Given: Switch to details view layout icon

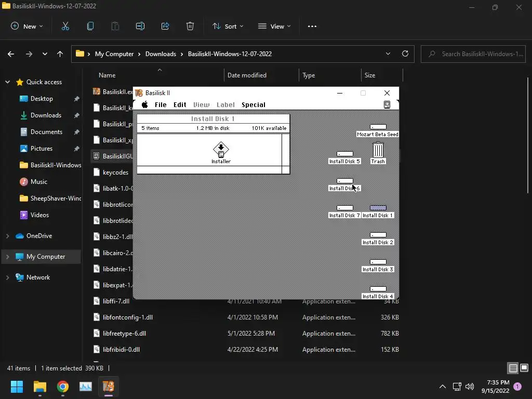Looking at the screenshot, I should click(x=513, y=368).
